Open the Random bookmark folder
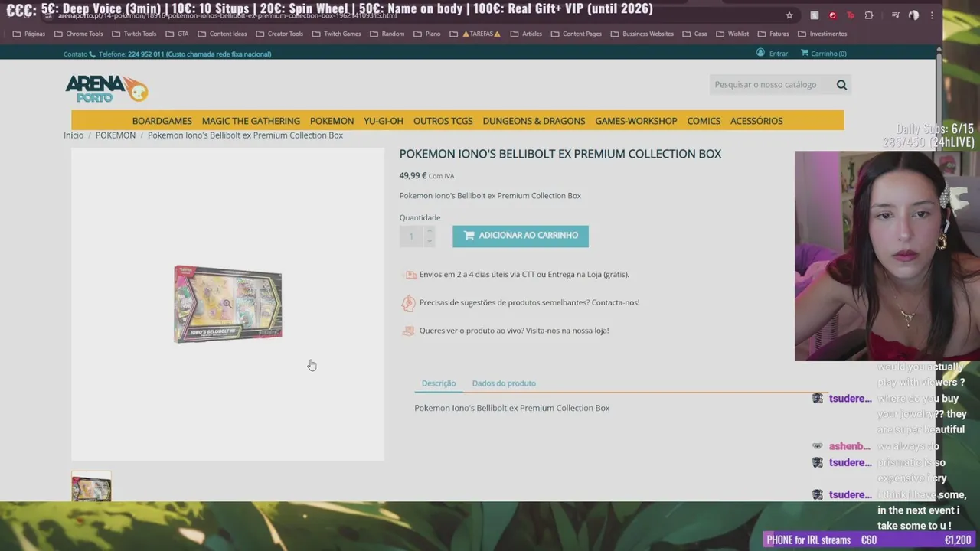This screenshot has height=551, width=980. coord(387,34)
